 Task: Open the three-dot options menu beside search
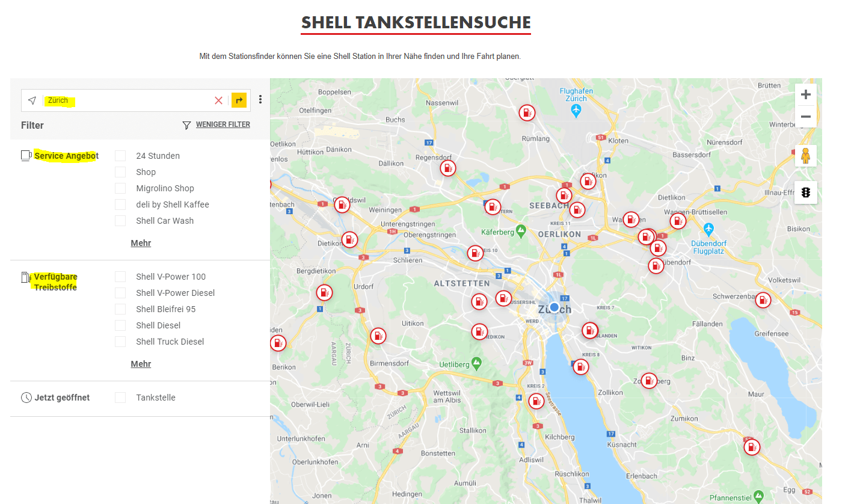(x=260, y=99)
